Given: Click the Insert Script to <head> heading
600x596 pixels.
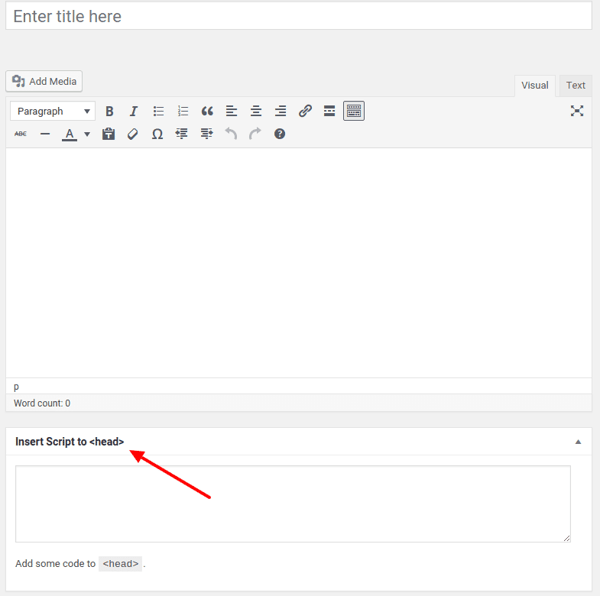Looking at the screenshot, I should click(x=70, y=441).
